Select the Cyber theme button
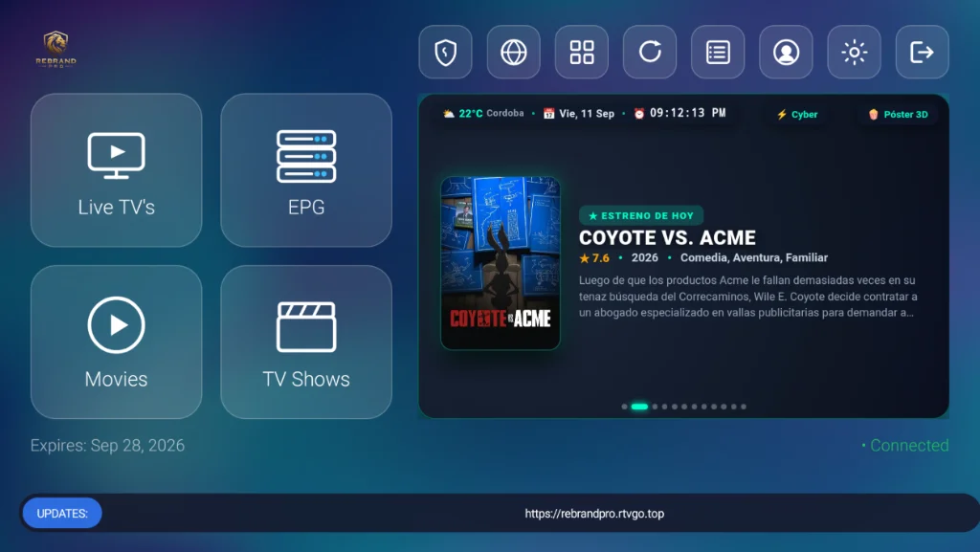 [797, 114]
